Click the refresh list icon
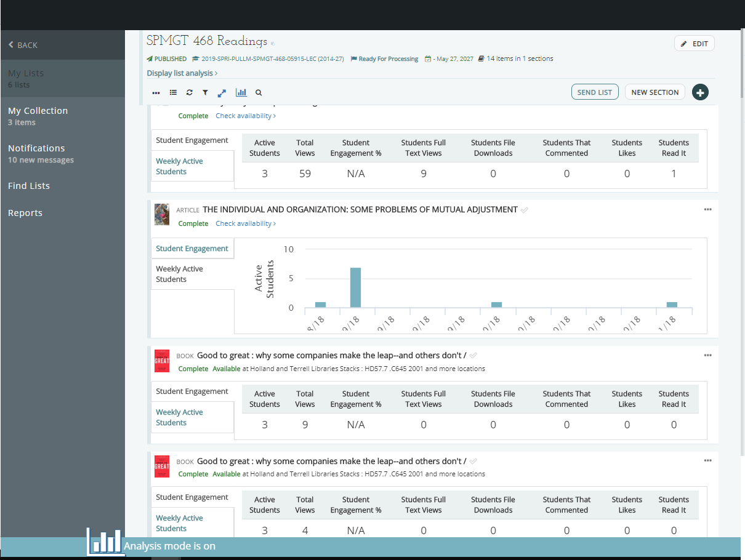Image resolution: width=745 pixels, height=560 pixels. pos(189,93)
